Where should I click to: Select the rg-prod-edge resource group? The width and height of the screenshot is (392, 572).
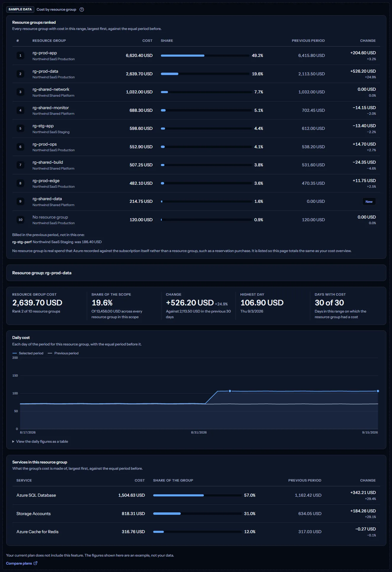coord(46,181)
